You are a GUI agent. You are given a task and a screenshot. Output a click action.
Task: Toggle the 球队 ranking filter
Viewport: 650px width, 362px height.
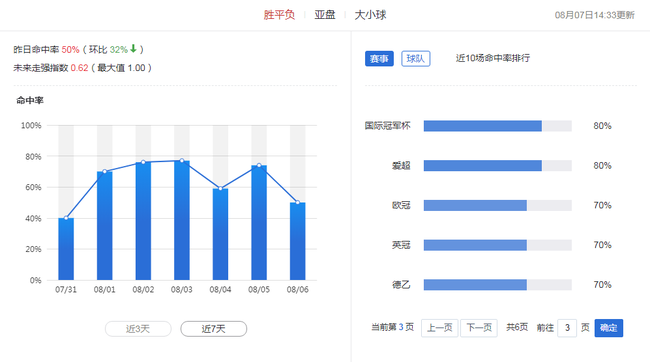(416, 58)
